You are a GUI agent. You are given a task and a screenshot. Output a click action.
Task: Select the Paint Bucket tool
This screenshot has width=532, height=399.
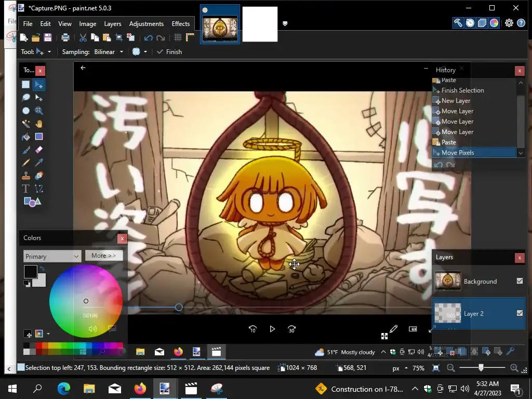click(x=26, y=137)
